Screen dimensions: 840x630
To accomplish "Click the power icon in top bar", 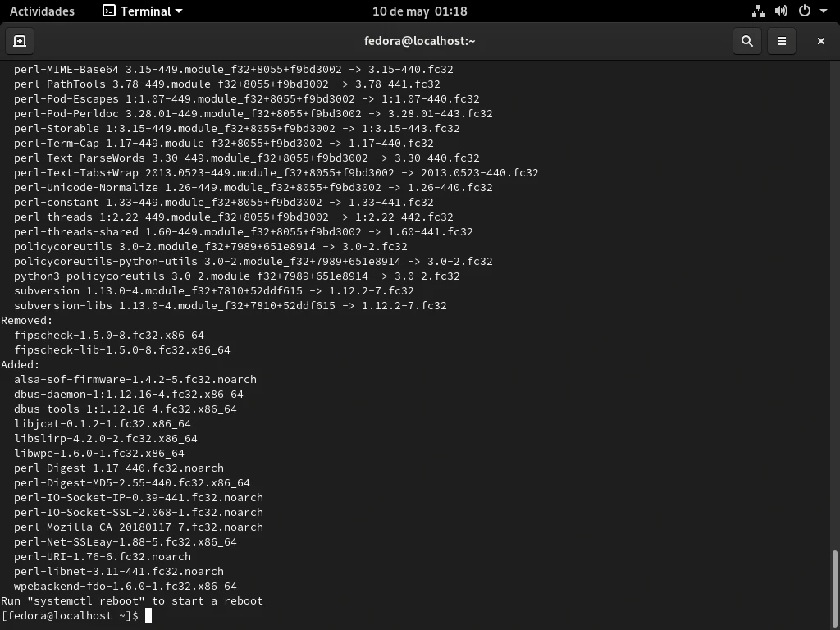I will point(804,11).
